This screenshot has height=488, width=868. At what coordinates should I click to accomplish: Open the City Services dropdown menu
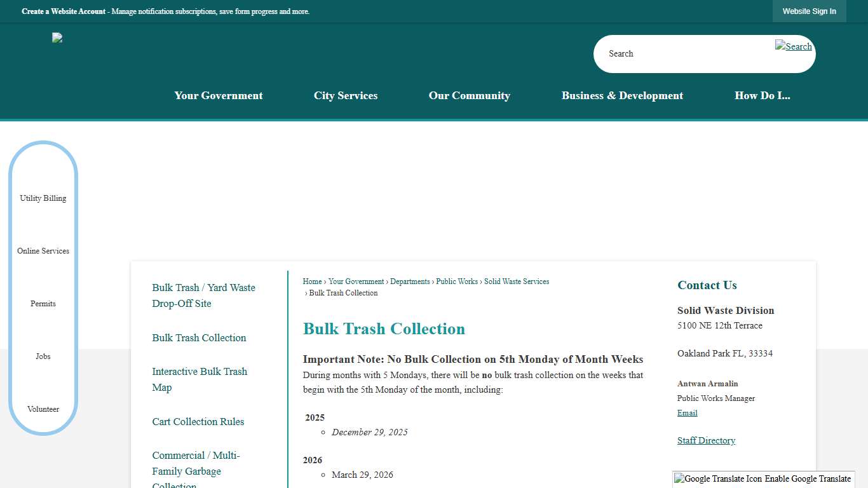tap(345, 95)
